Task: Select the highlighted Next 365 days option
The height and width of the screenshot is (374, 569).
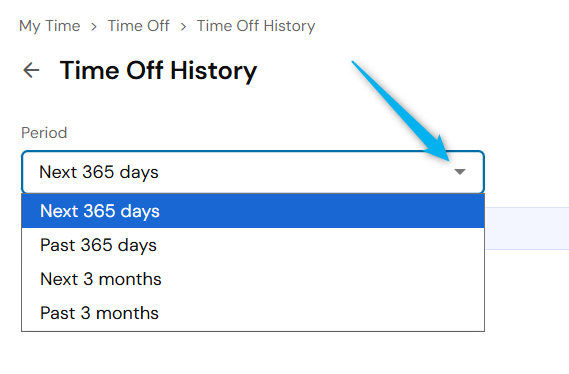Action: tap(253, 211)
